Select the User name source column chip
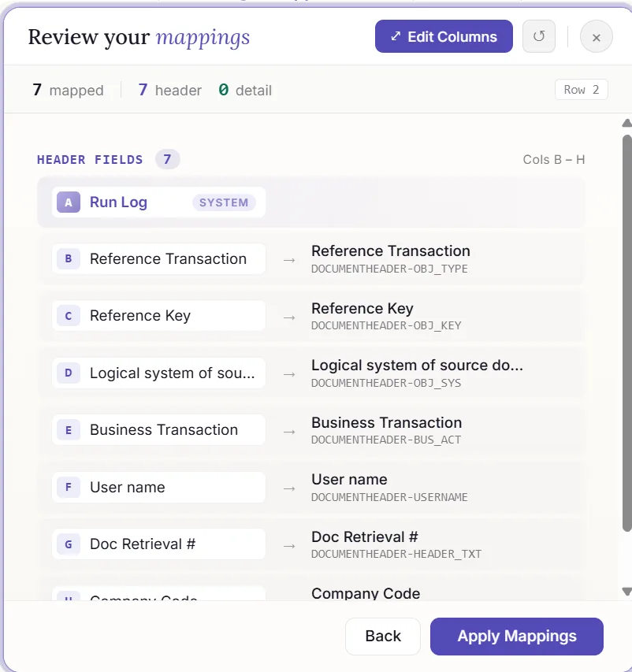Screen dimensions: 632x672 coord(158,488)
